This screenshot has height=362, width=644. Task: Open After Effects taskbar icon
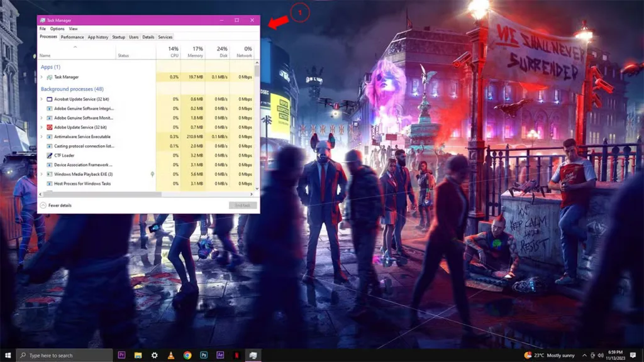[220, 355]
